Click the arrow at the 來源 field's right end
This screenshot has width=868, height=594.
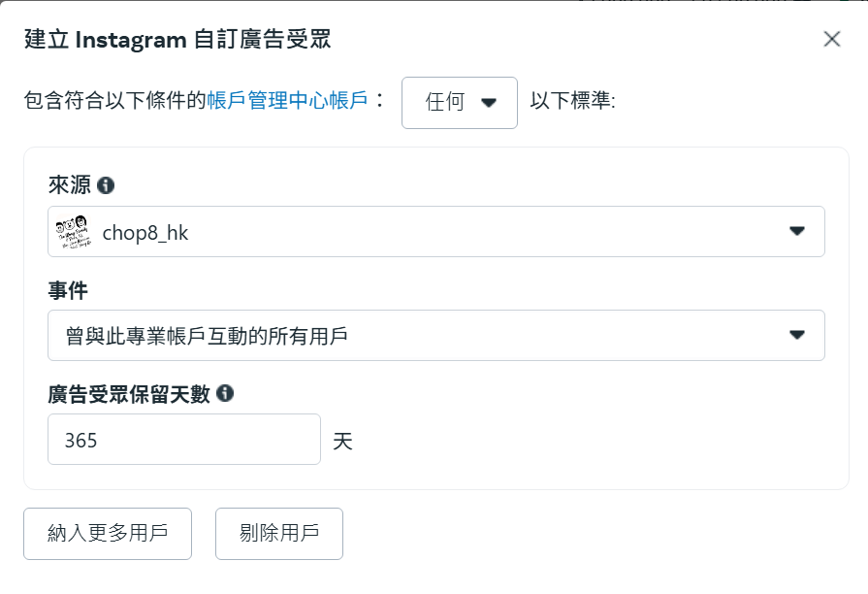(x=797, y=231)
